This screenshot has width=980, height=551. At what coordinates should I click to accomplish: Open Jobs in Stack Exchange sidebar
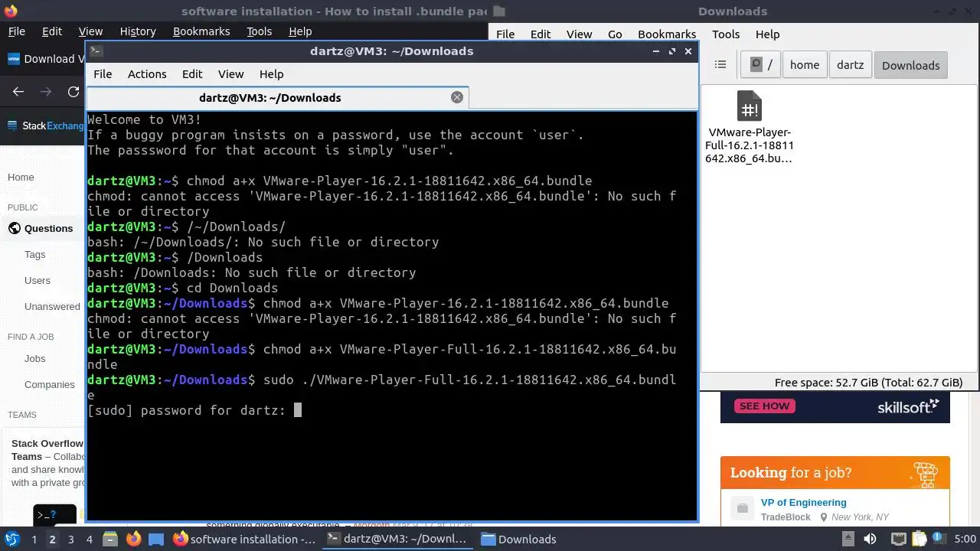pyautogui.click(x=34, y=358)
